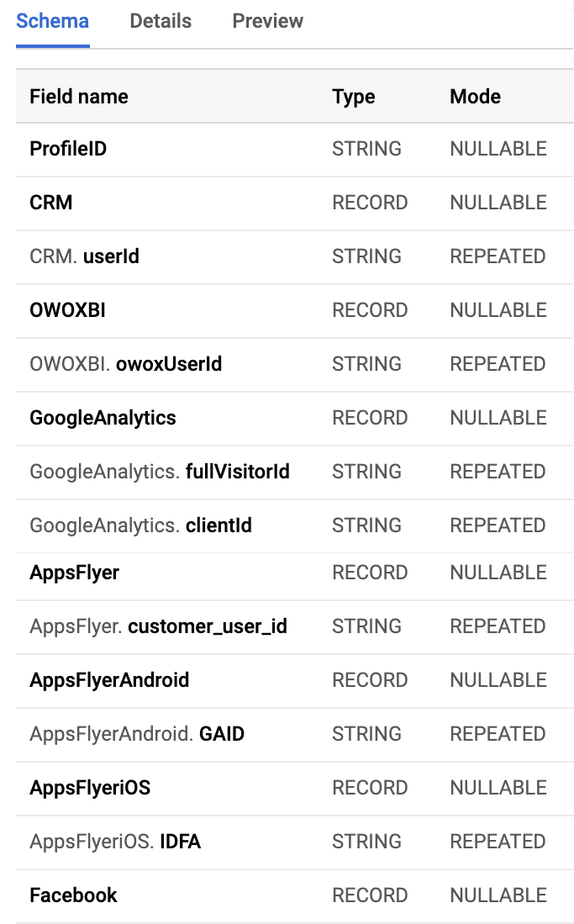The image size is (574, 924).
Task: Click the AppsFlyeriOS IDFA field
Action: coord(115,842)
